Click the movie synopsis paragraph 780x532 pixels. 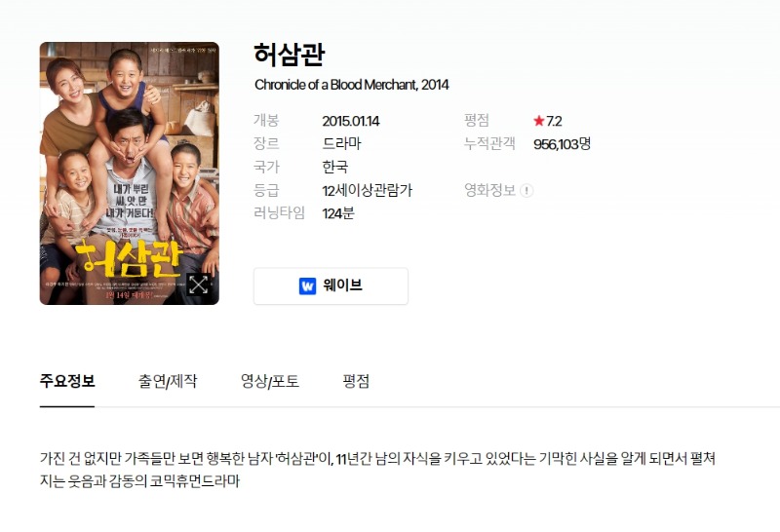[x=377, y=470]
